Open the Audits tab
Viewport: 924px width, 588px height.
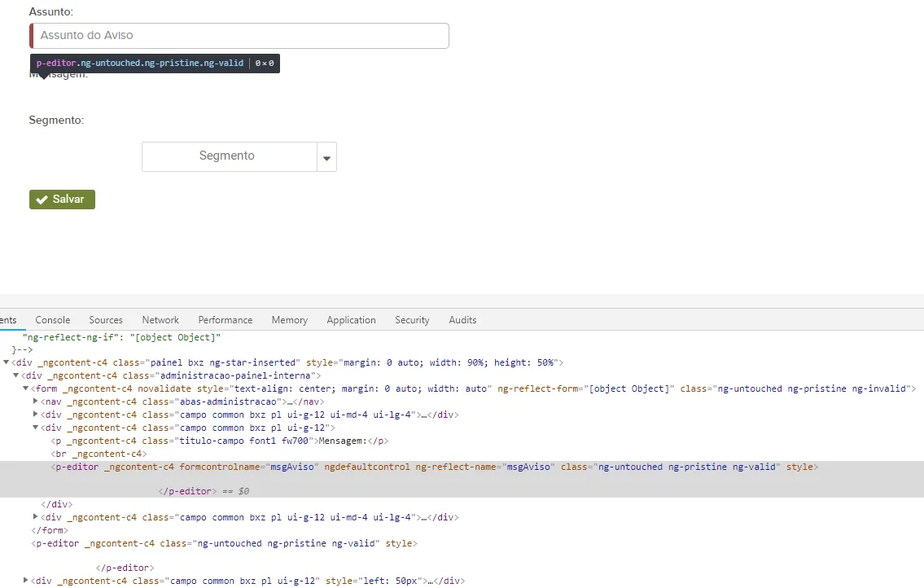tap(462, 320)
